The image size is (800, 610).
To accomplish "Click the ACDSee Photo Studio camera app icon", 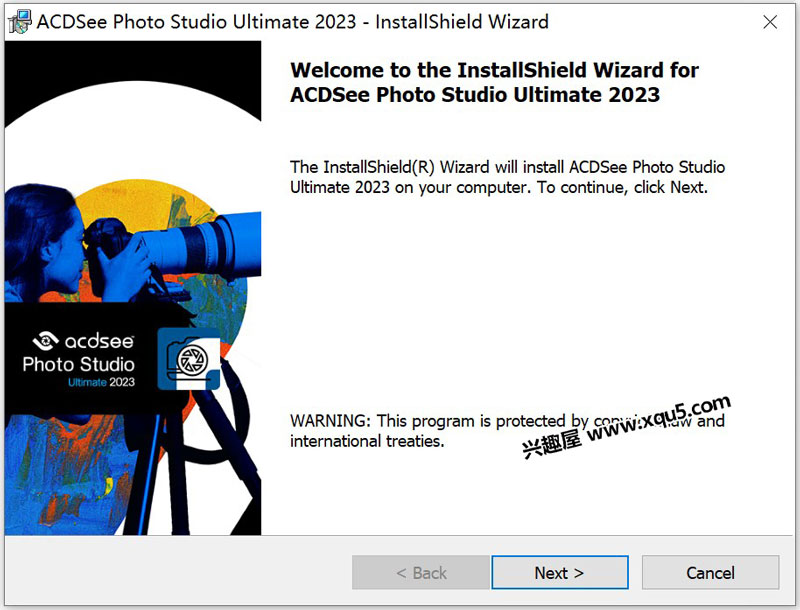I will pyautogui.click(x=189, y=359).
